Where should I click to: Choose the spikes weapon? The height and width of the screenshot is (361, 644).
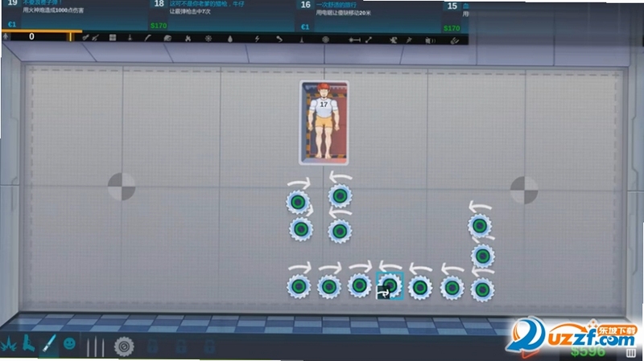[95, 347]
